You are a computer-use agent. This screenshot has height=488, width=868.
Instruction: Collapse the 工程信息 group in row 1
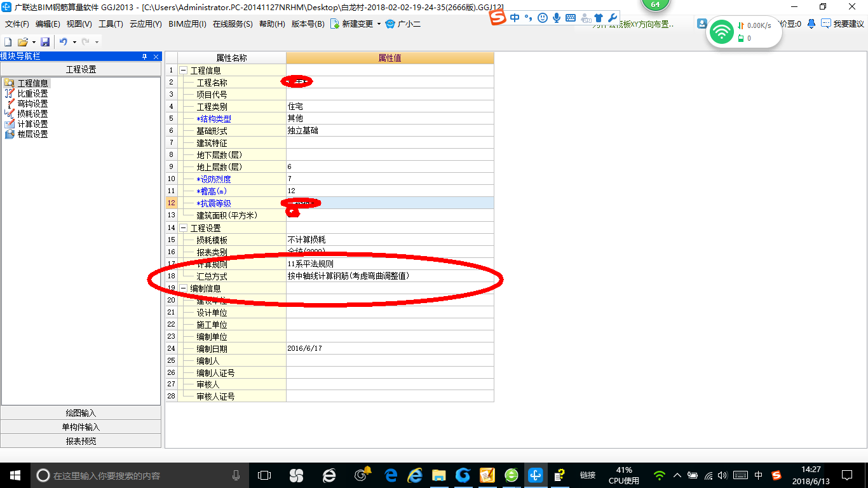click(184, 71)
